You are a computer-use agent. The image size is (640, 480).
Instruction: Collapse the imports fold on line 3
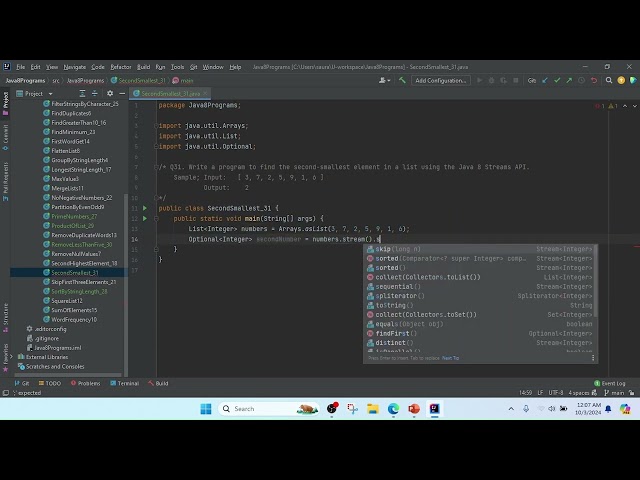tap(156, 126)
